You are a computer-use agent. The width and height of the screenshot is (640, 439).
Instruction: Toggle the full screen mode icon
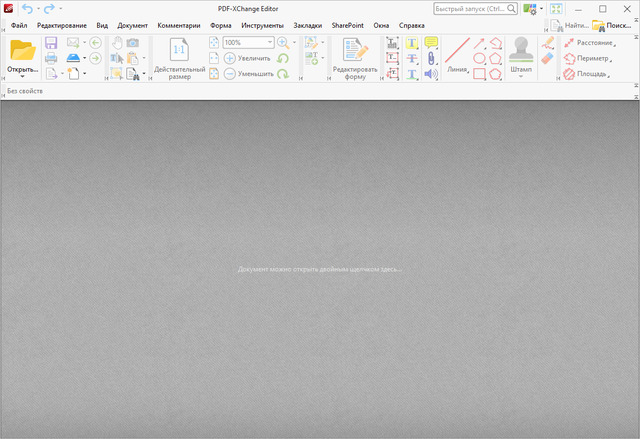[x=556, y=9]
